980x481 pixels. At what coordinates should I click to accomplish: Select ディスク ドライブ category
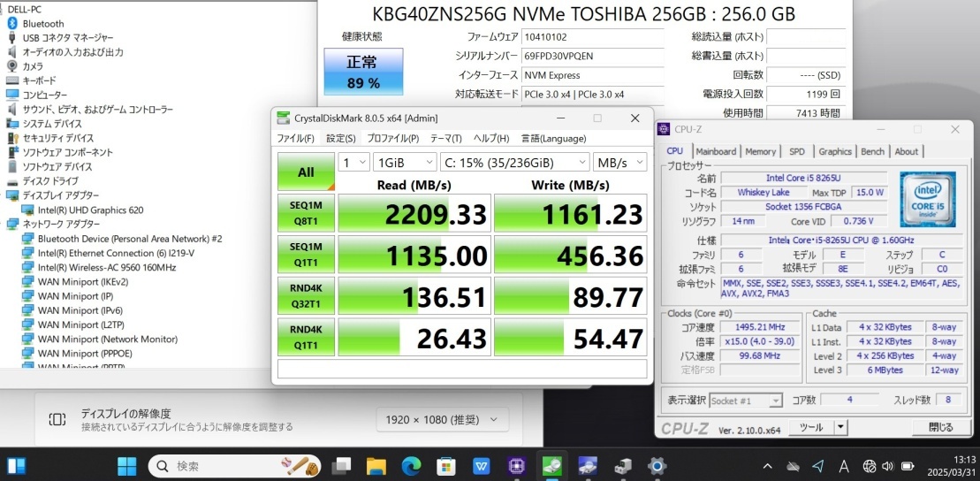tap(50, 180)
